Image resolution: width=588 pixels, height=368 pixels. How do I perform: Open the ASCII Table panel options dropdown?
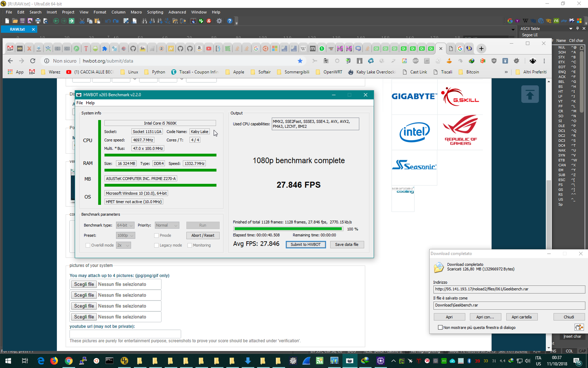[571, 29]
